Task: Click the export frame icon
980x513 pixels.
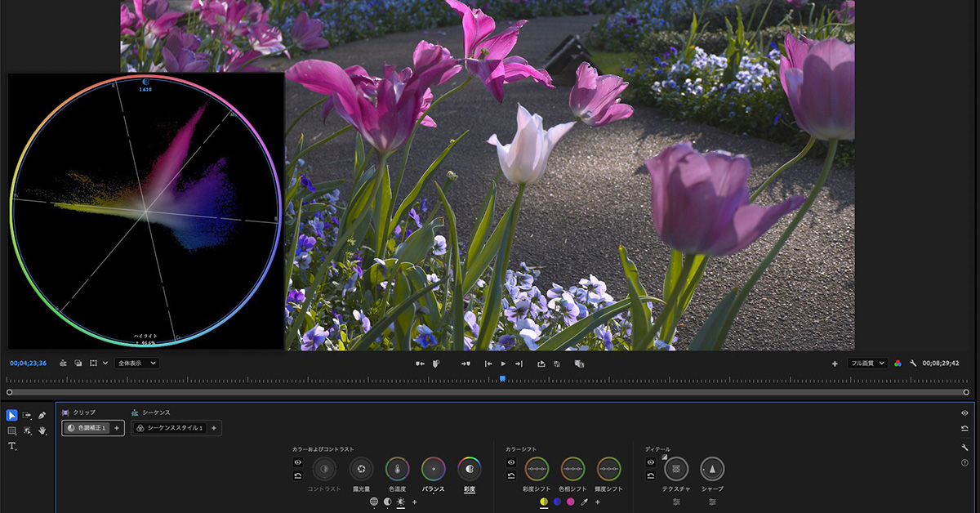Action: pos(541,364)
